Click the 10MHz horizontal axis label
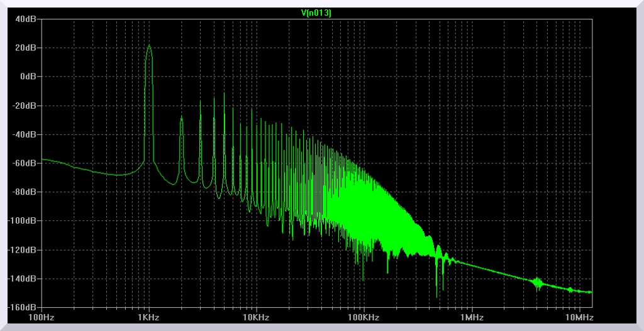Viewport: 644px width, 331px height. (x=576, y=318)
